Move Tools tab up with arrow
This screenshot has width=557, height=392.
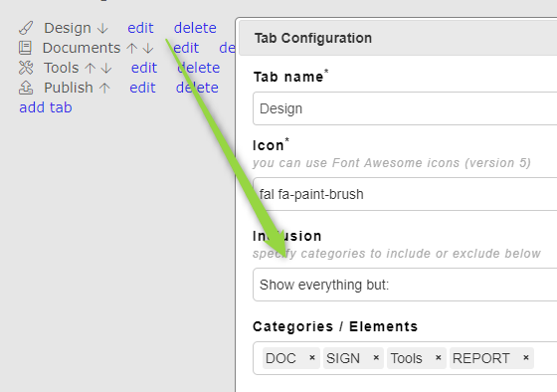coord(91,69)
